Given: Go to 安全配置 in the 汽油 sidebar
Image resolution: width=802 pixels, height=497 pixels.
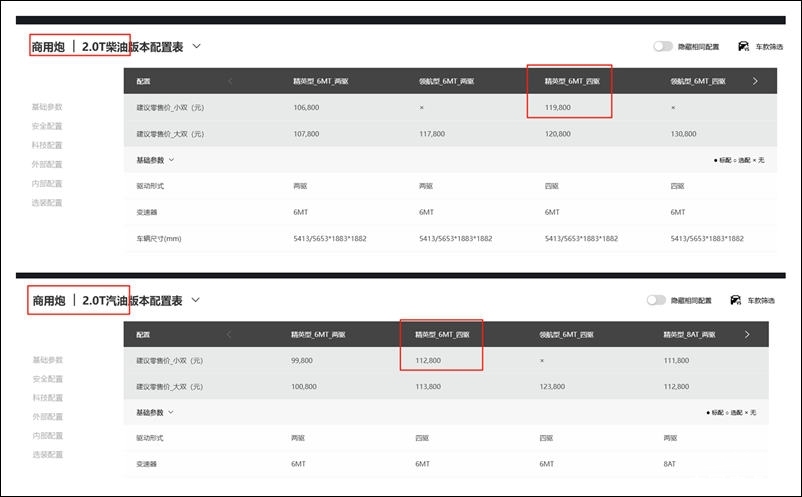Looking at the screenshot, I should (x=48, y=379).
